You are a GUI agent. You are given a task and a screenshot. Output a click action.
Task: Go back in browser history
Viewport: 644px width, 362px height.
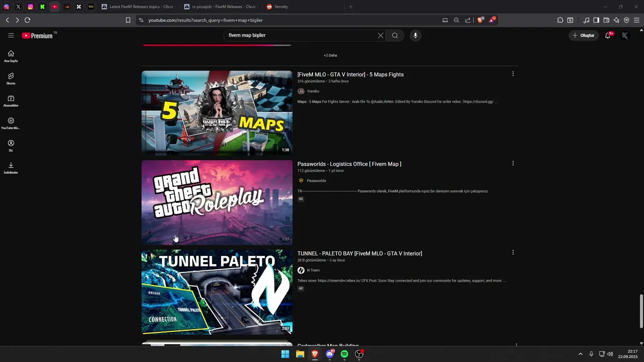pyautogui.click(x=7, y=20)
